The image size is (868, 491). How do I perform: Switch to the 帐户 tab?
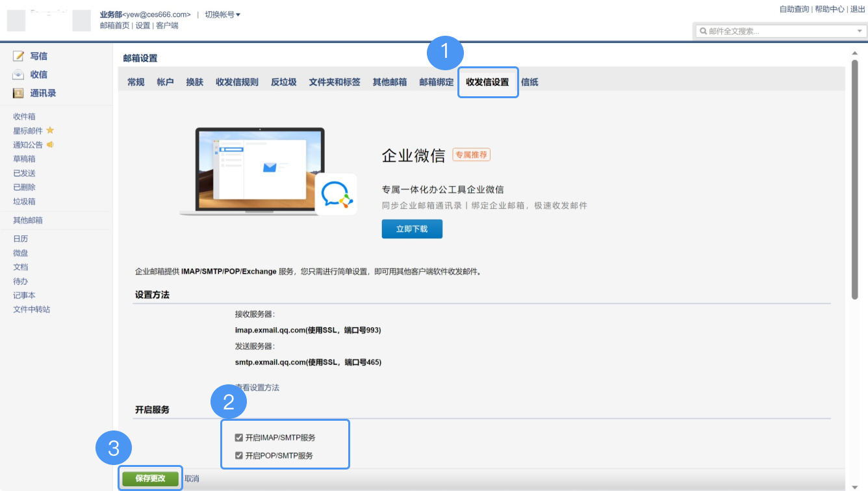165,82
